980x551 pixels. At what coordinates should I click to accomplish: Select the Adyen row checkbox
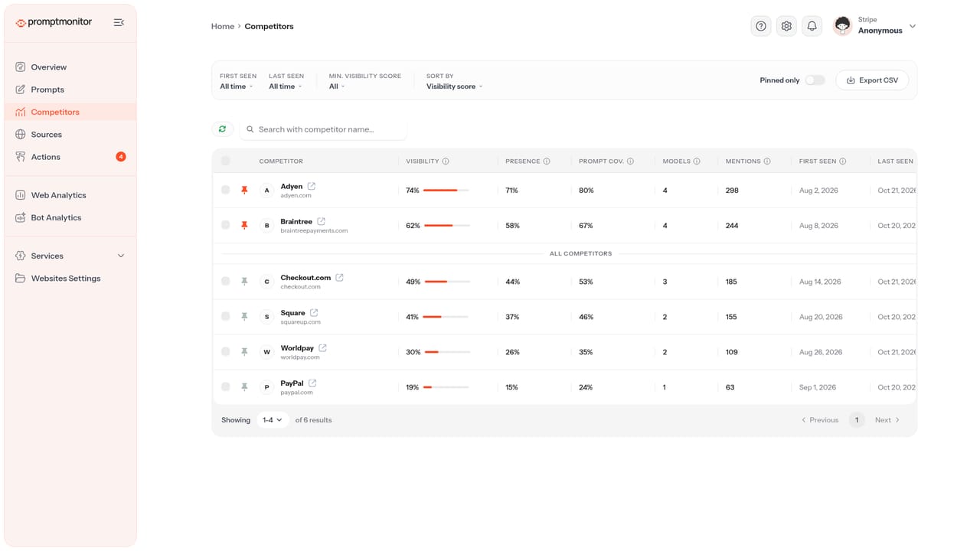(225, 190)
